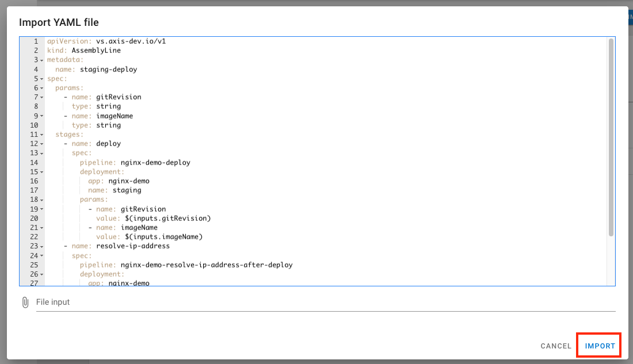Collapse the metadata block at line 3
Viewport: 633px width, 364px height.
coord(42,60)
